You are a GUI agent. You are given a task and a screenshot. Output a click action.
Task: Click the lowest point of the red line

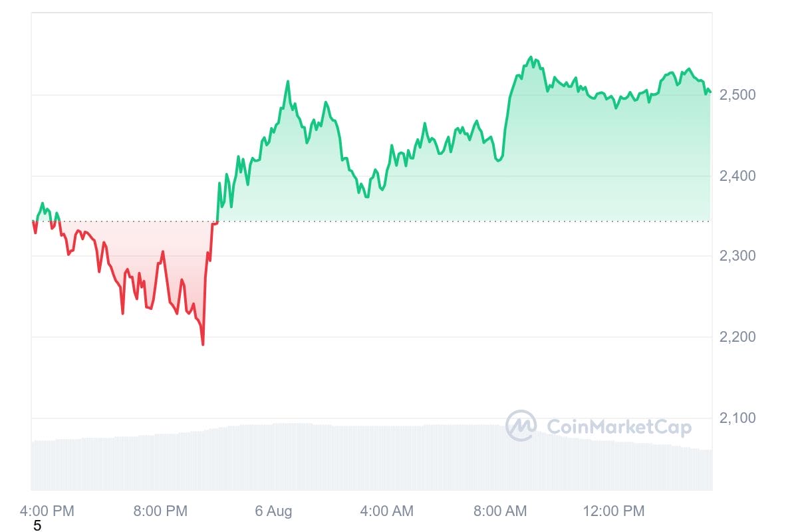[203, 344]
